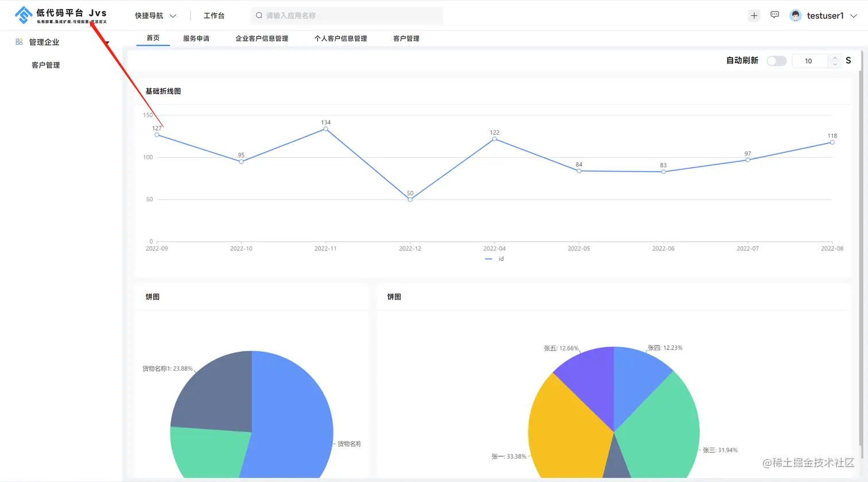Select 客户管理 in left sidebar
868x482 pixels.
[46, 65]
